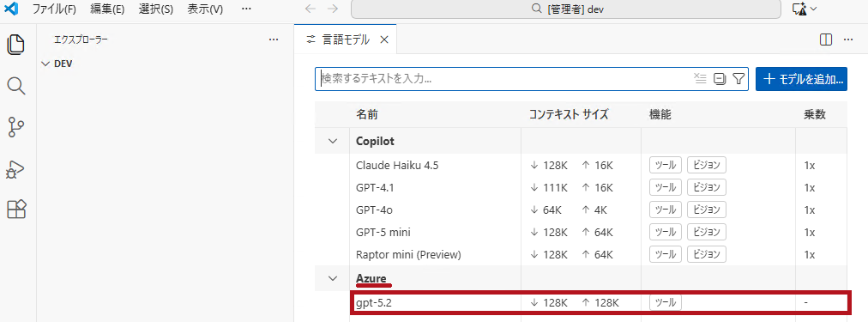Open the 選択(S) menu

[155, 9]
